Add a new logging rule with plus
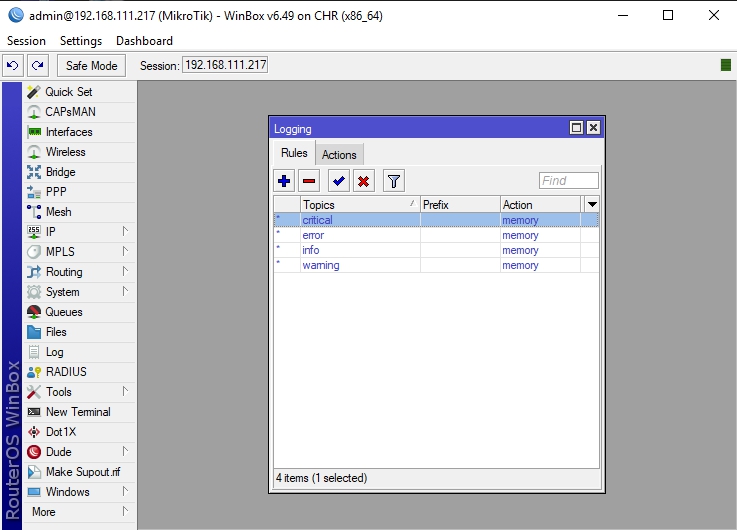The height and width of the screenshot is (530, 737). point(284,181)
